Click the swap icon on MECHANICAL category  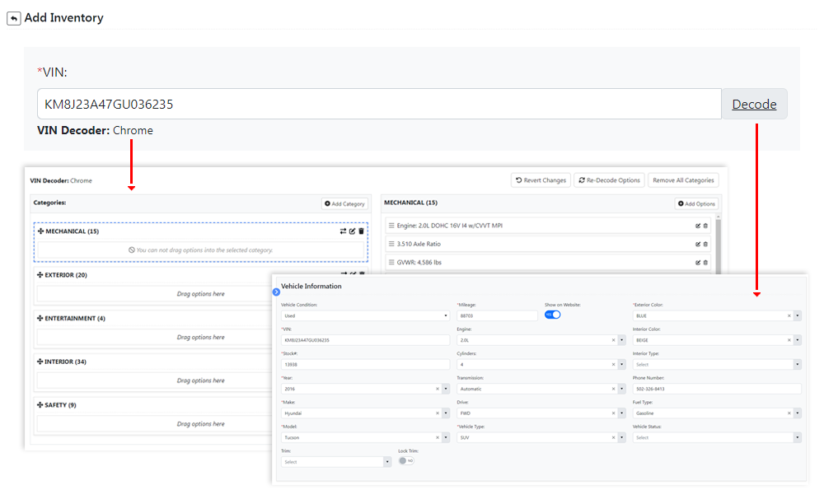343,231
